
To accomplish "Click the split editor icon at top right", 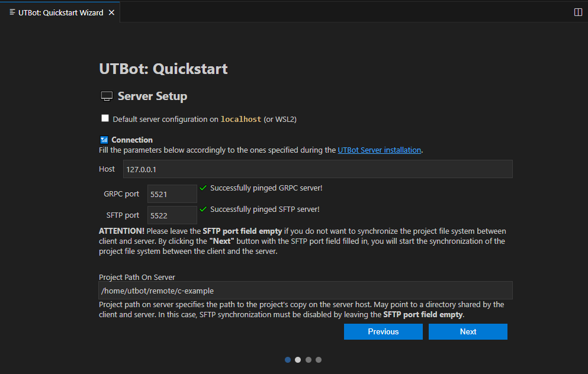I will tap(578, 12).
